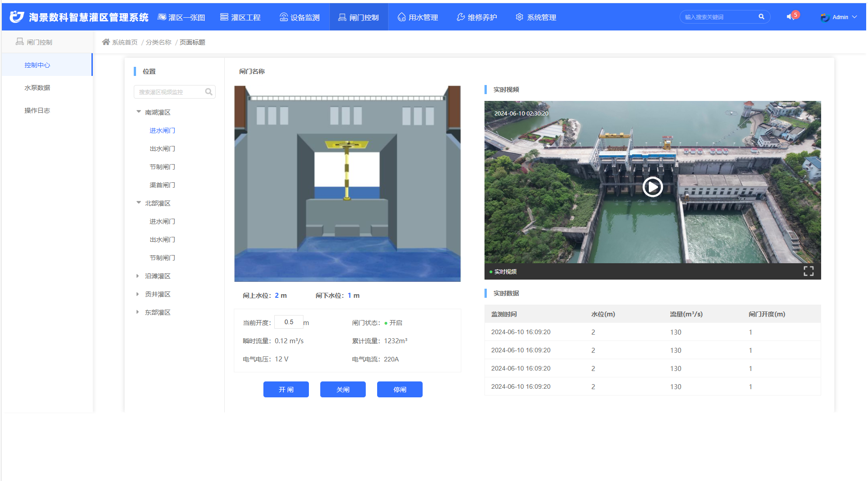The width and height of the screenshot is (868, 481).
Task: Collapse the 北部灌区 tree node
Action: coord(139,203)
